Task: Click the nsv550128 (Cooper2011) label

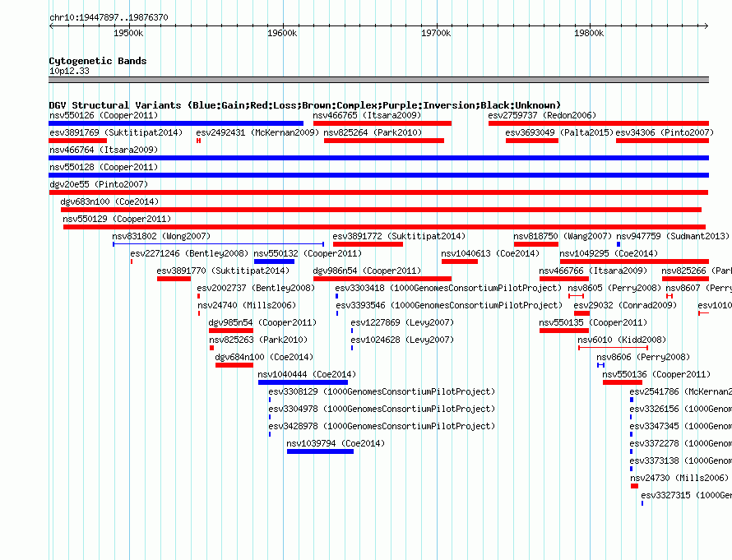Action: 104,167
